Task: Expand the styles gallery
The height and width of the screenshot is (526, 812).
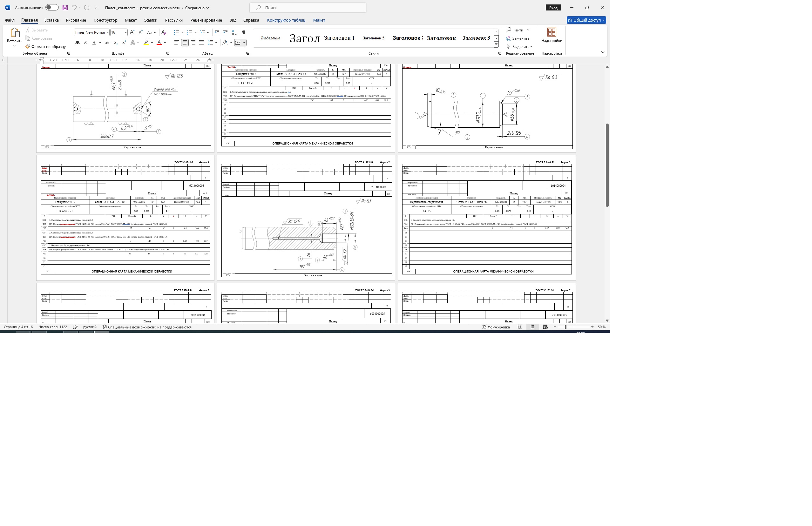Action: [497, 45]
